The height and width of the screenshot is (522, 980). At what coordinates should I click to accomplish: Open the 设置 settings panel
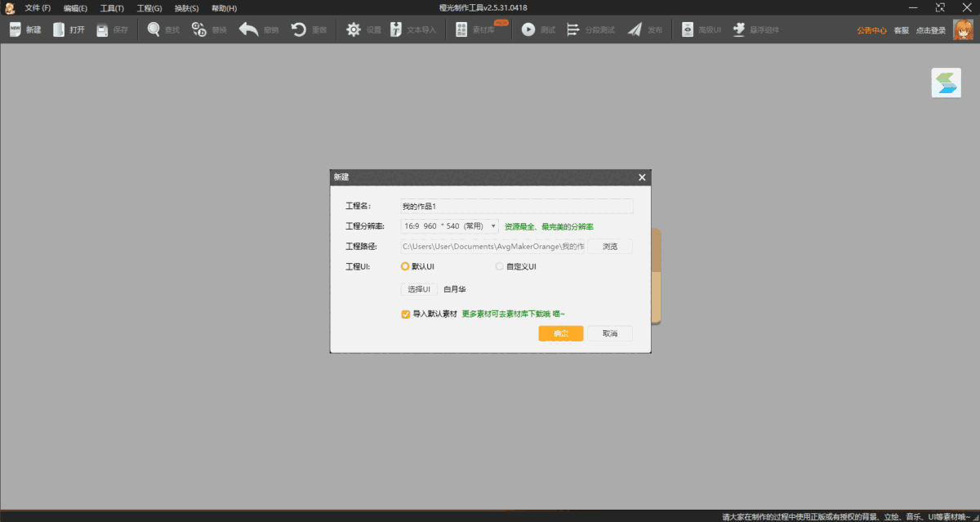(363, 29)
